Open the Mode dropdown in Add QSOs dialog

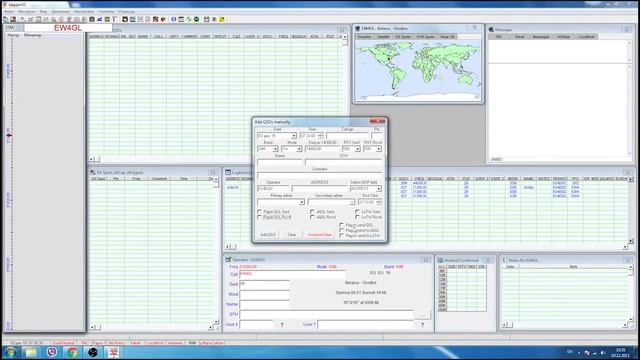pos(299,149)
